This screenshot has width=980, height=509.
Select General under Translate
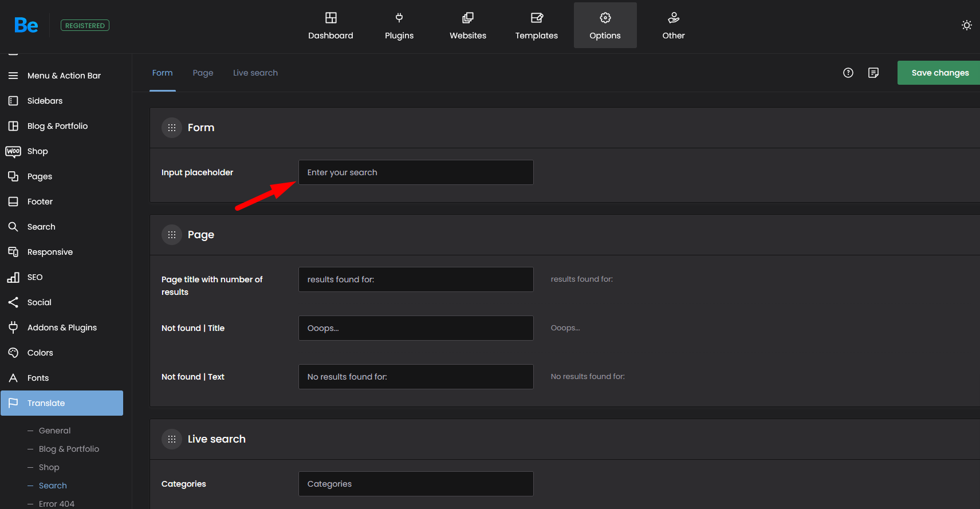[55, 431]
